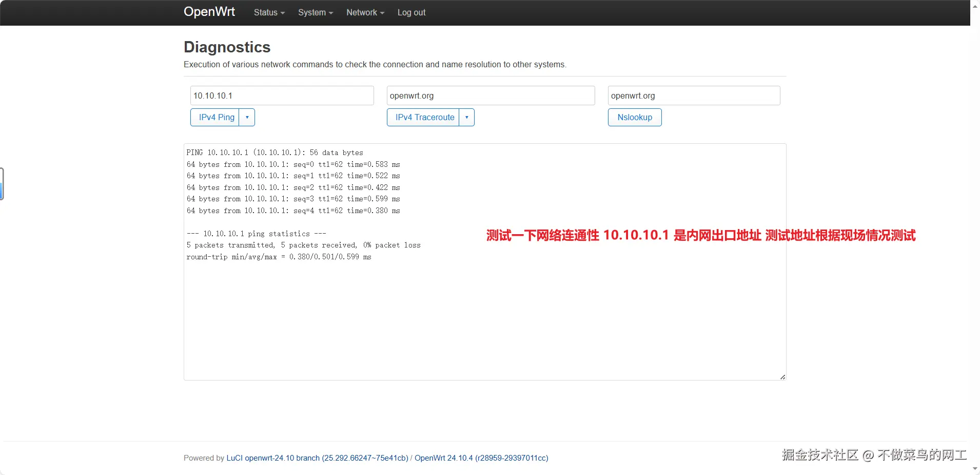The width and height of the screenshot is (980, 475).
Task: Expand the IPv4 Traceroute dropdown arrow
Action: (x=466, y=117)
